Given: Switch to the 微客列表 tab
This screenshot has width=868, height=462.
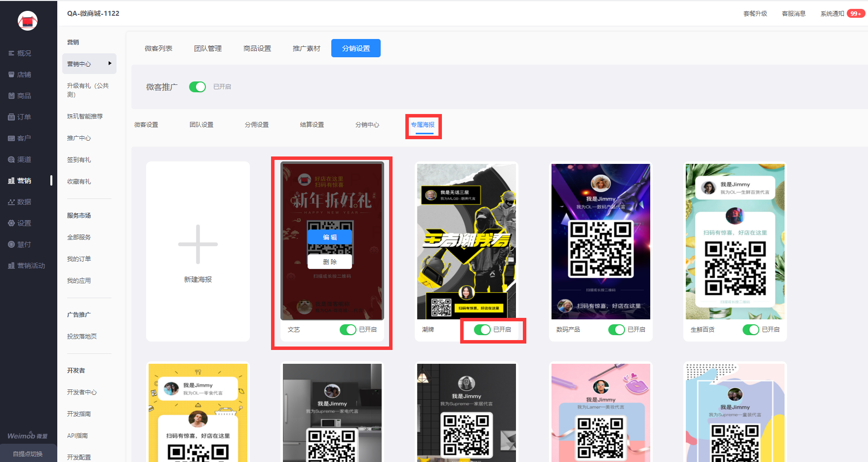Looking at the screenshot, I should point(158,48).
